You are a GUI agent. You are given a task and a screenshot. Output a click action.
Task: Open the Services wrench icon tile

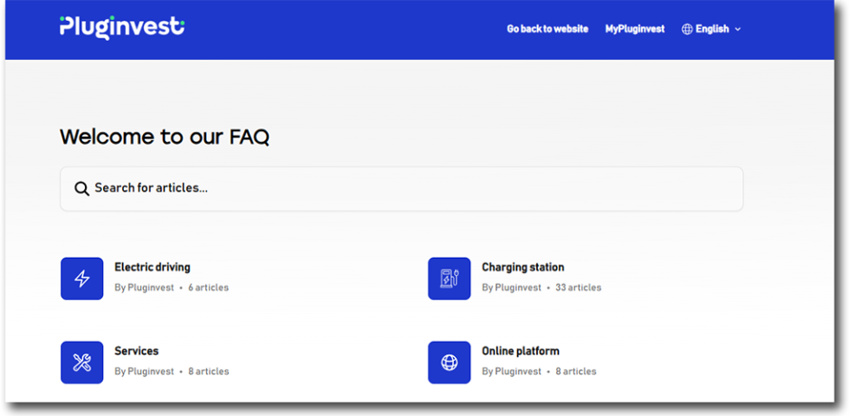coord(82,363)
